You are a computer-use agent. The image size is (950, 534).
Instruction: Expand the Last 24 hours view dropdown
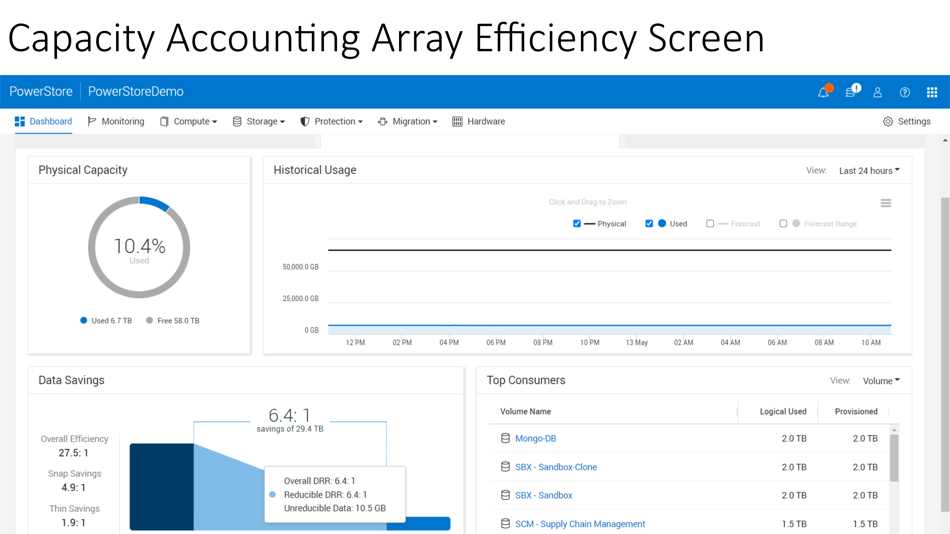coord(868,171)
